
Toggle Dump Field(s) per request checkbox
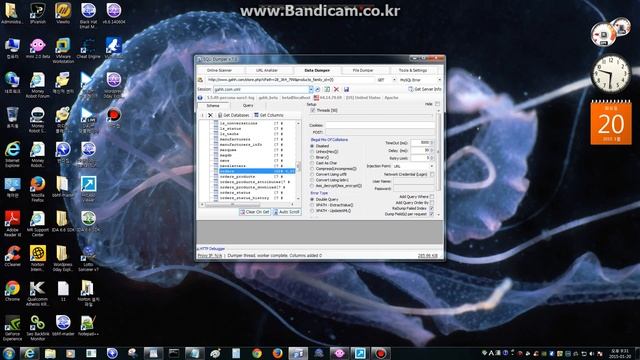[x=432, y=214]
